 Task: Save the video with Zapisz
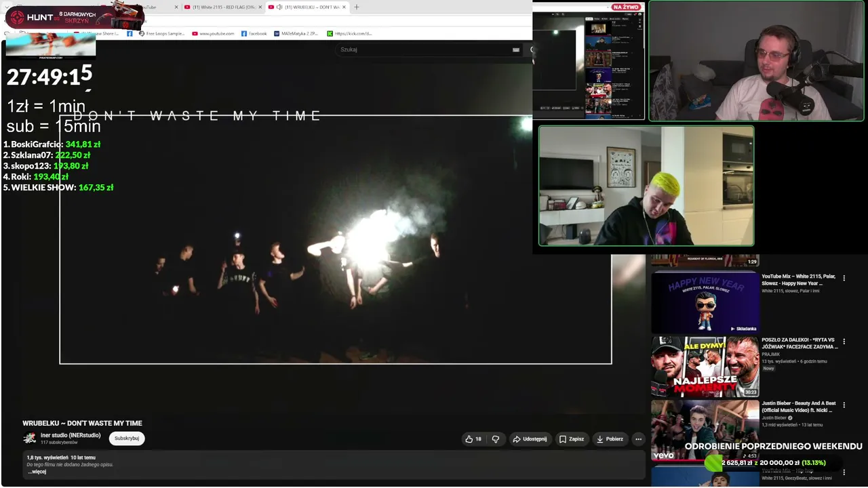click(x=571, y=439)
